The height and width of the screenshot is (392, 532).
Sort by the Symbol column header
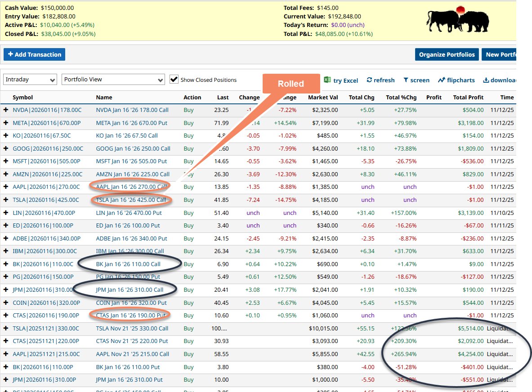pyautogui.click(x=23, y=97)
